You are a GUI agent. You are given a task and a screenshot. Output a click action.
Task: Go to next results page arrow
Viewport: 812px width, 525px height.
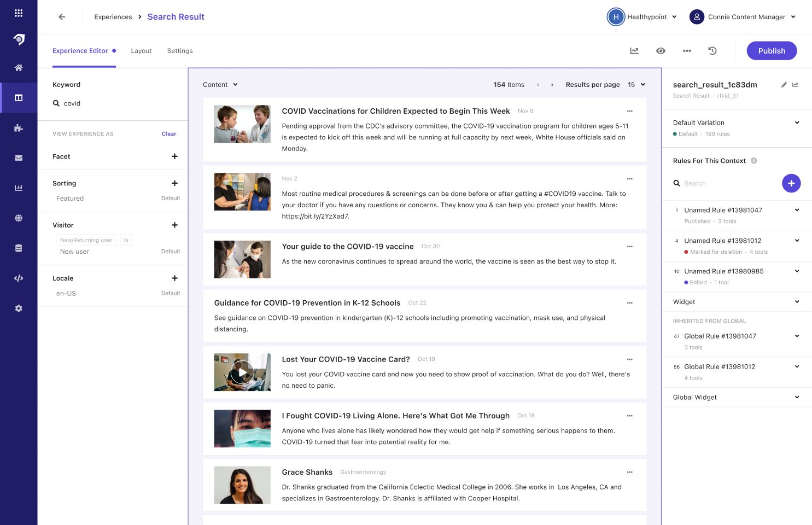(552, 85)
